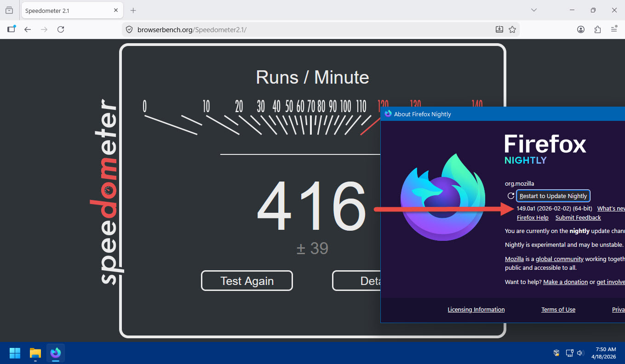Click Restart to Update Nightly
Screen dimensions: 625x364
coord(553,196)
